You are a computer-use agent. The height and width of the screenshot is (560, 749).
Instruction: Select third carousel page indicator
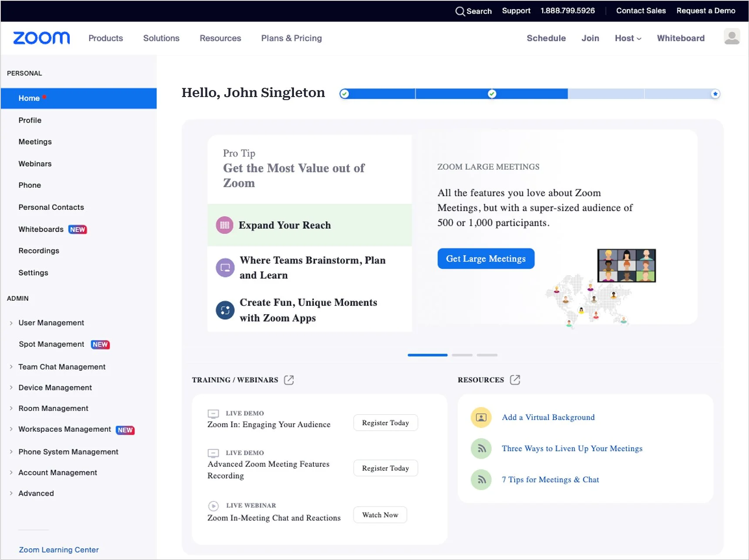click(487, 355)
